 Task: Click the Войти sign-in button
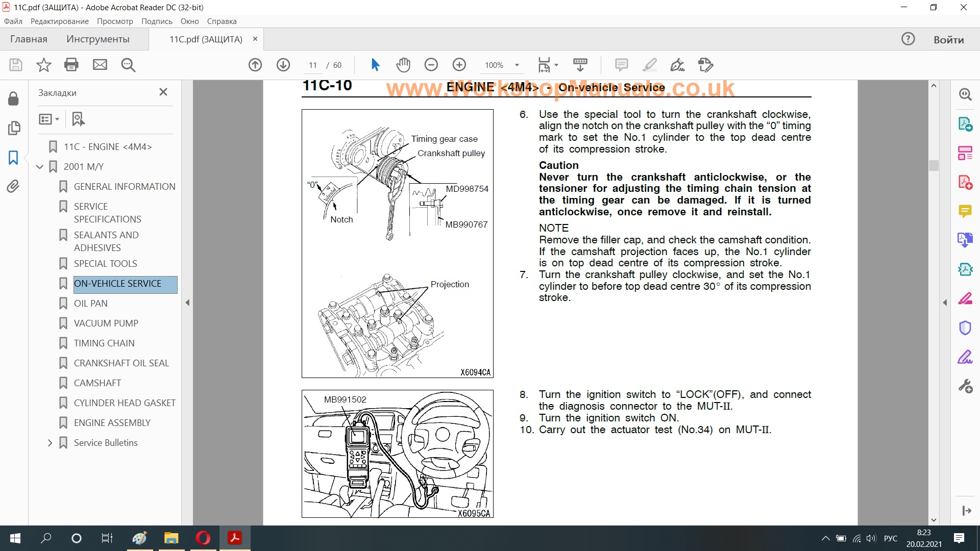(948, 39)
